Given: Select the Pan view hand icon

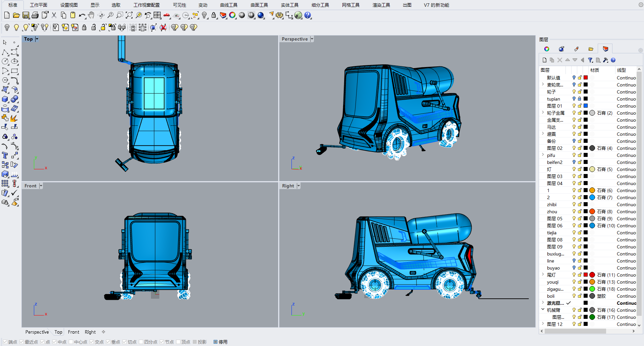Looking at the screenshot, I should tap(91, 15).
